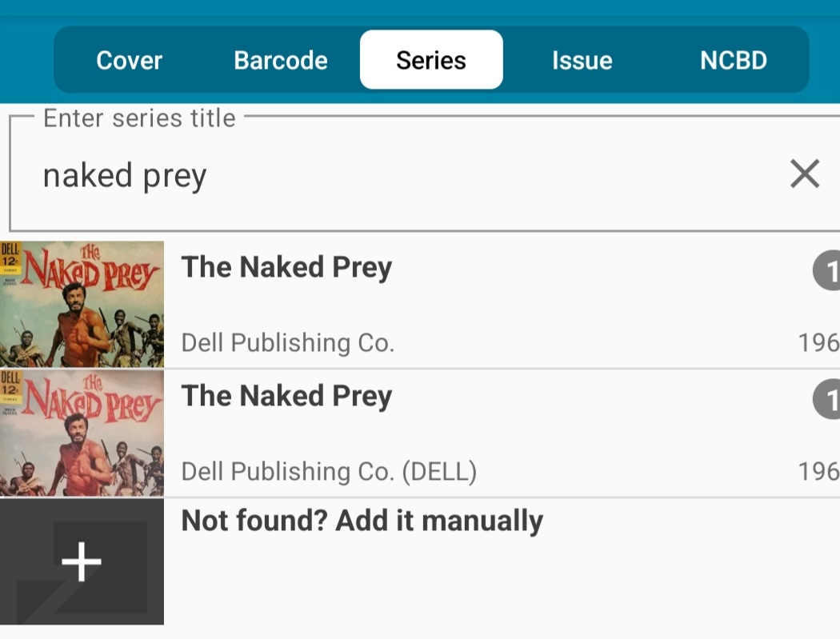Viewport: 840px width, 639px height.
Task: Select the Series tab
Action: (x=431, y=59)
